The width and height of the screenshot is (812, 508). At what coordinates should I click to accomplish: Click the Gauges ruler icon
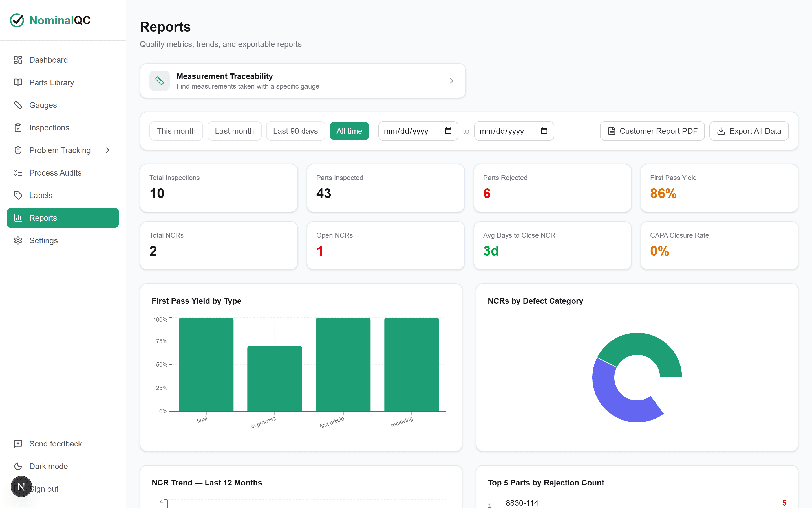pyautogui.click(x=18, y=105)
